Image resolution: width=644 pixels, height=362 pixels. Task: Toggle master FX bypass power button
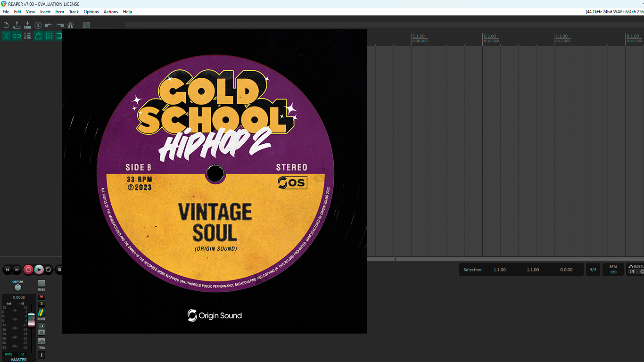tap(41, 332)
